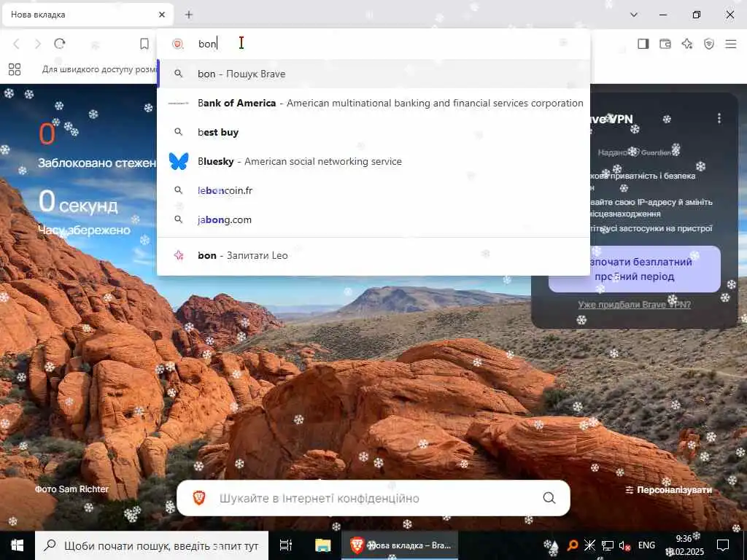Open File Explorer from the taskbar

[x=322, y=545]
